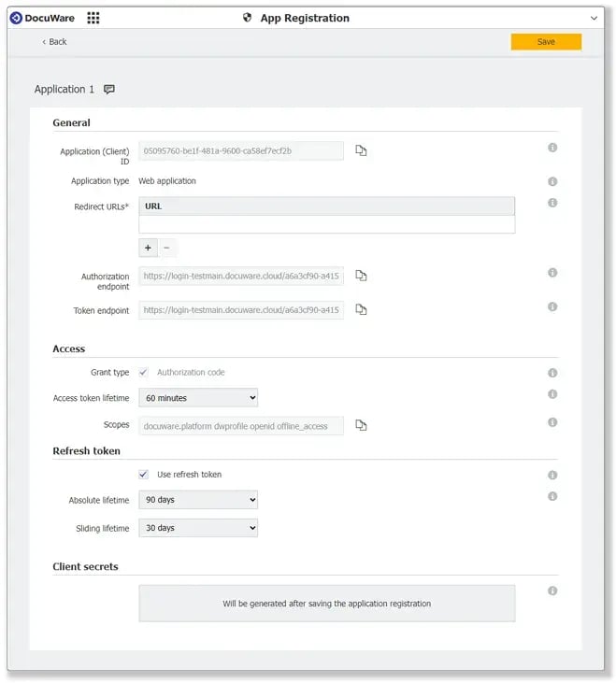Viewport: 616px width, 683px height.
Task: Click the Application 1 title
Action: (64, 90)
